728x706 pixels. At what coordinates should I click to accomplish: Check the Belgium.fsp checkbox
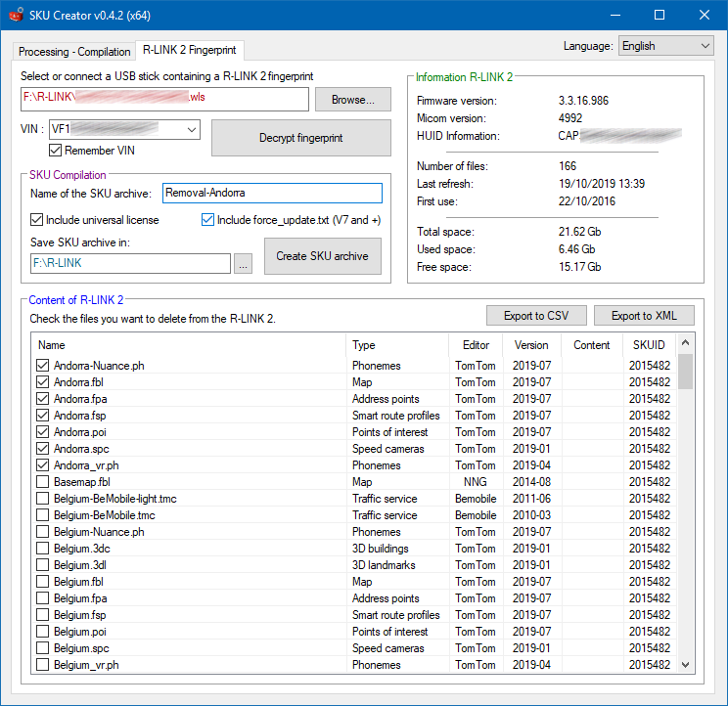(x=43, y=615)
